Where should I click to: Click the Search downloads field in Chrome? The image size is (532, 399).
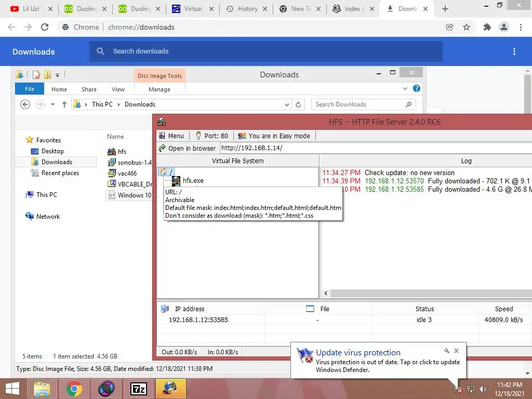[x=266, y=51]
